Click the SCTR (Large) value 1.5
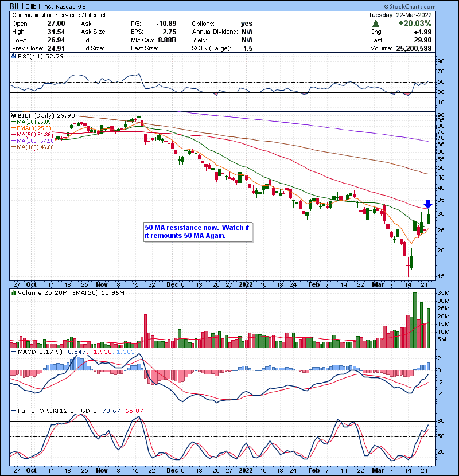This screenshot has height=476, width=459. (246, 48)
